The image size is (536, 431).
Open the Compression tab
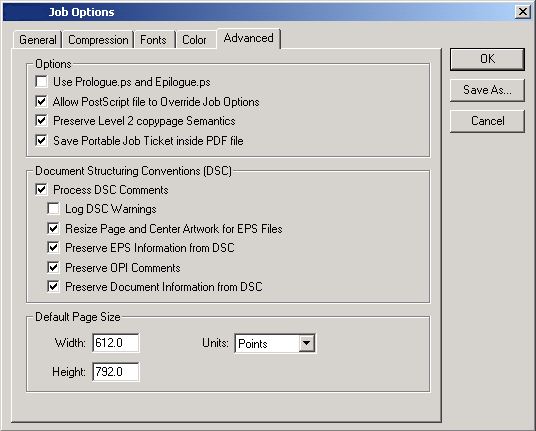98,40
